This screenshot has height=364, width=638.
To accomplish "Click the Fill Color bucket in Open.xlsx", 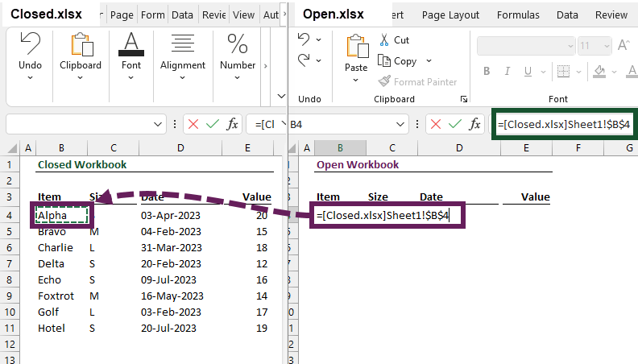I will [599, 72].
